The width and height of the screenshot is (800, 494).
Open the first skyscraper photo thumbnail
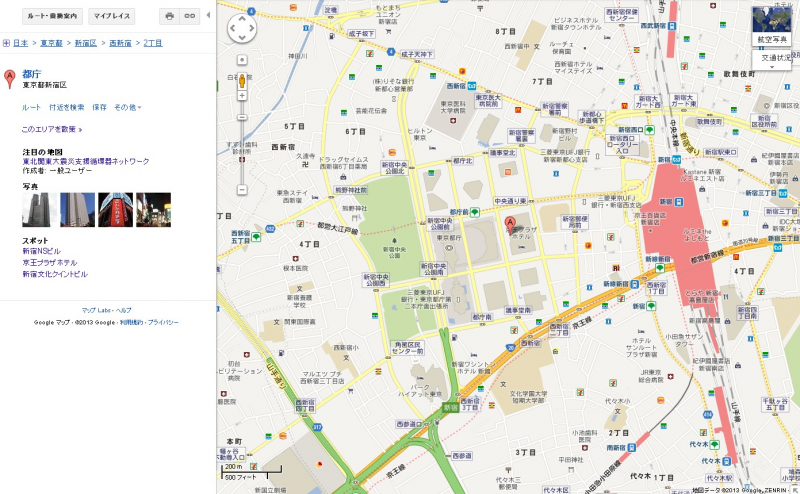point(39,210)
